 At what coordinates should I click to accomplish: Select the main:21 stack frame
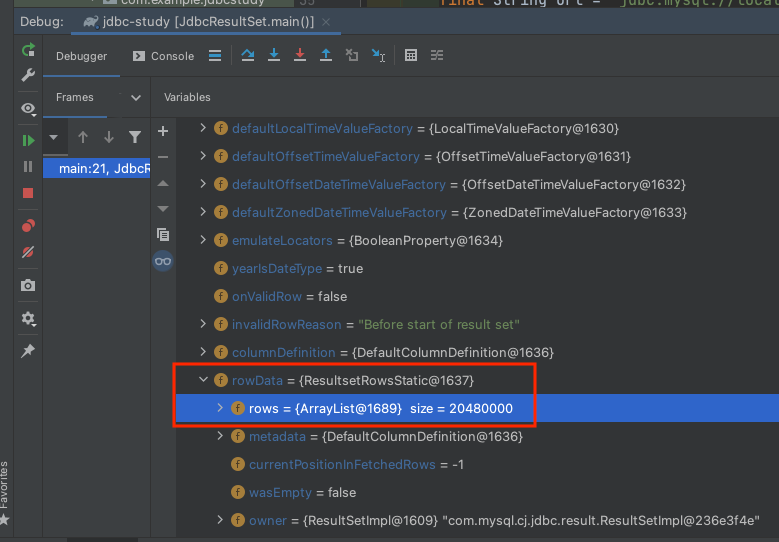(97, 168)
